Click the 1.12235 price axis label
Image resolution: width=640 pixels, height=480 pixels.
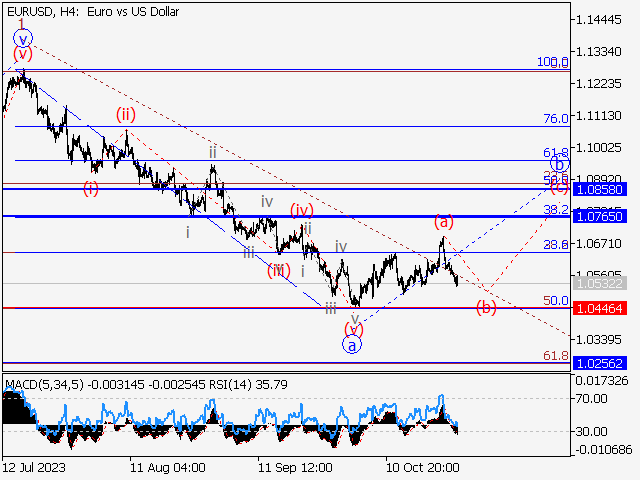pos(599,84)
